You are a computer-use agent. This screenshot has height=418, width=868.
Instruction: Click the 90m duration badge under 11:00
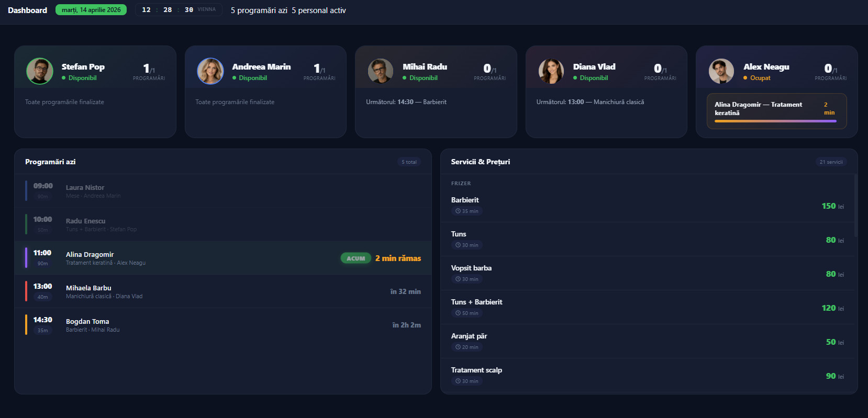click(43, 264)
